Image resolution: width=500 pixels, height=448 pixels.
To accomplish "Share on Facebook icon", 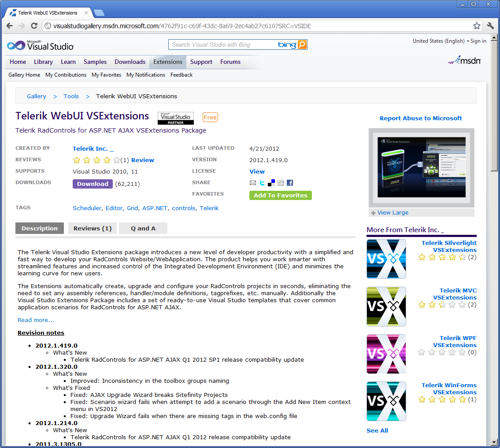I will pyautogui.click(x=290, y=183).
